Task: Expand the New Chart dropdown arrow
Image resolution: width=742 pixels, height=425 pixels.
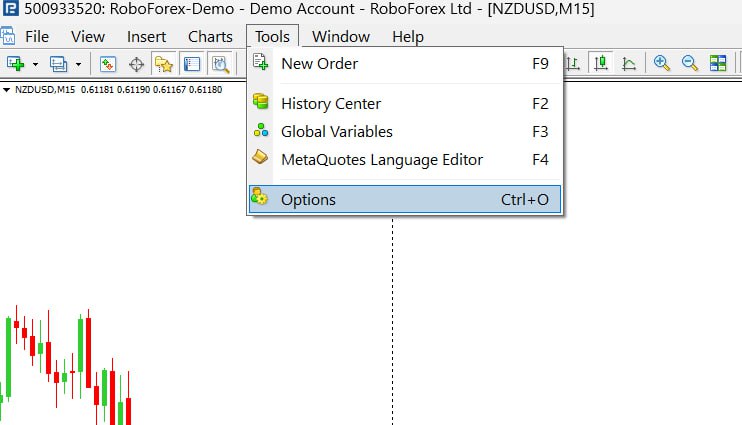Action: pyautogui.click(x=35, y=64)
